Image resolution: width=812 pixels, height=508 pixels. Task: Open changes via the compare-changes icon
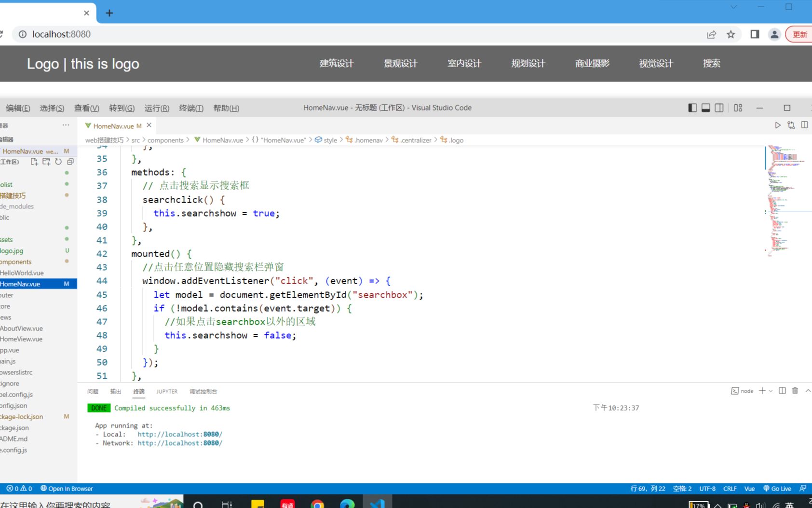pos(791,125)
